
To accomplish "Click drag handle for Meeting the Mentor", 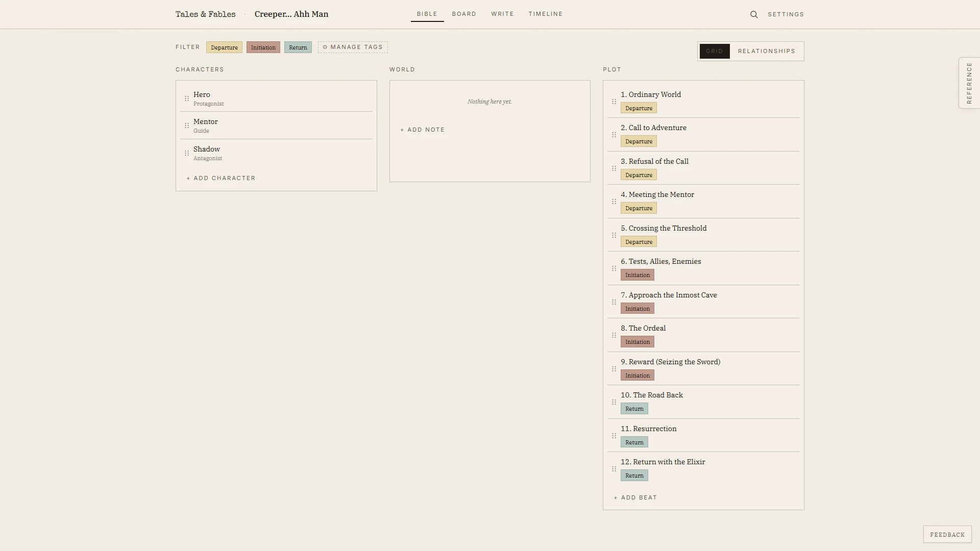I will pyautogui.click(x=614, y=202).
